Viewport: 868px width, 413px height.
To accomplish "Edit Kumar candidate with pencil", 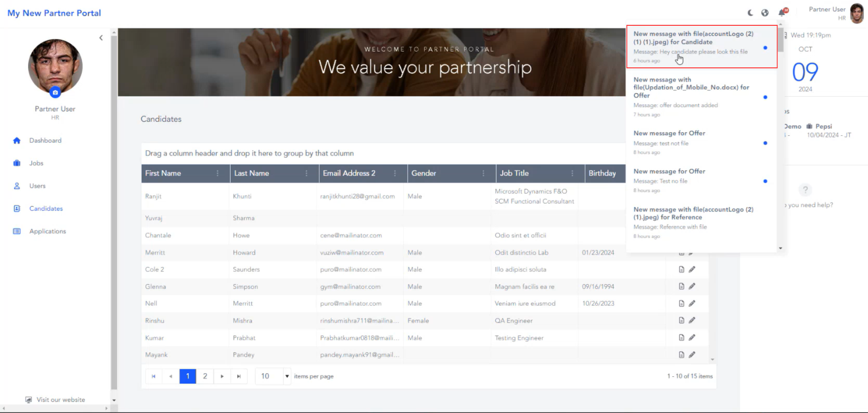I will click(x=692, y=337).
